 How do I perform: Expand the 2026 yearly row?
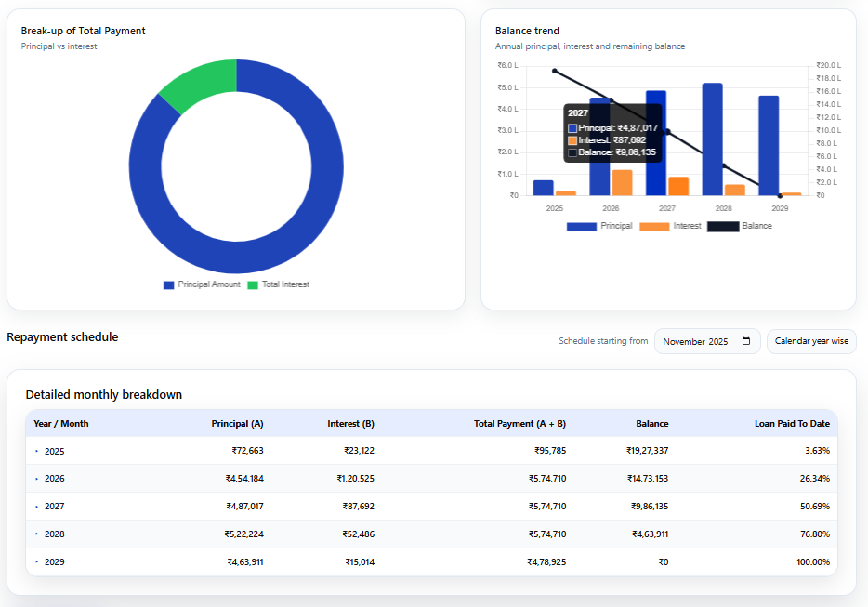pos(37,479)
